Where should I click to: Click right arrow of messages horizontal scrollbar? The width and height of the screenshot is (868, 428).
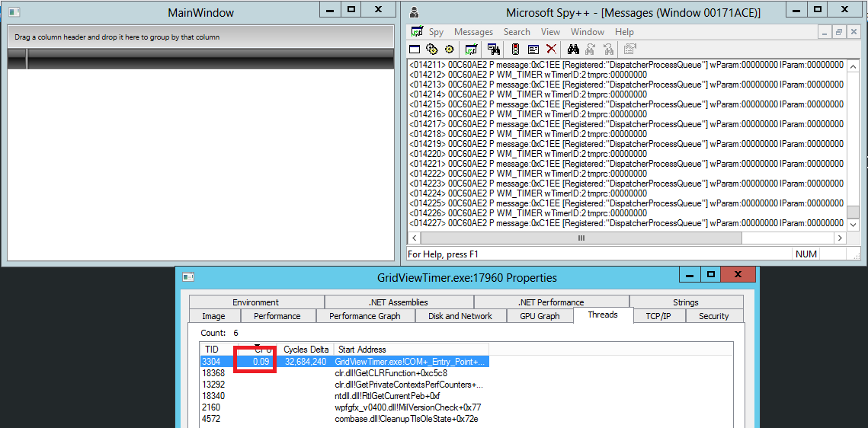click(x=841, y=238)
